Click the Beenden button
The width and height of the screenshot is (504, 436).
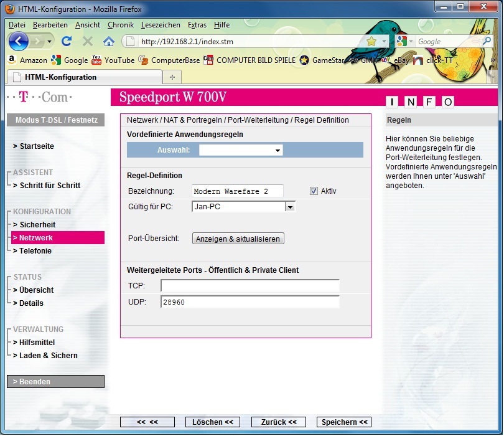(x=55, y=382)
